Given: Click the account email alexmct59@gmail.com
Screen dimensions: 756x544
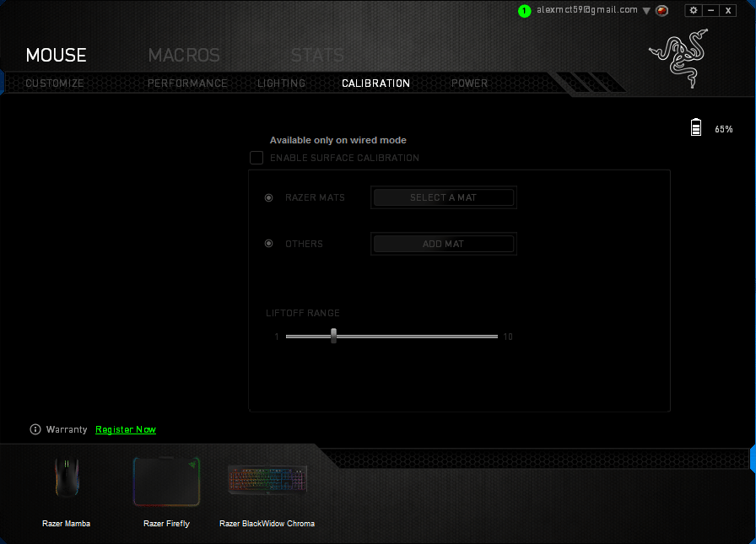Looking at the screenshot, I should pos(587,10).
